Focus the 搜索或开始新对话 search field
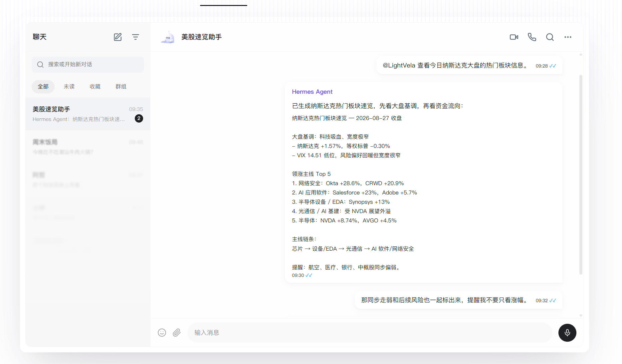This screenshot has height=364, width=622. pyautogui.click(x=88, y=64)
